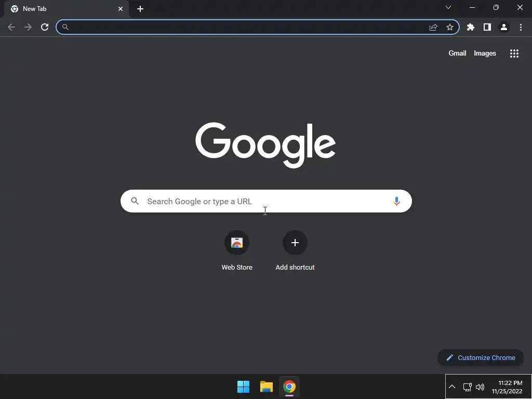Minimize the Chrome window
The height and width of the screenshot is (399, 532).
(x=472, y=7)
